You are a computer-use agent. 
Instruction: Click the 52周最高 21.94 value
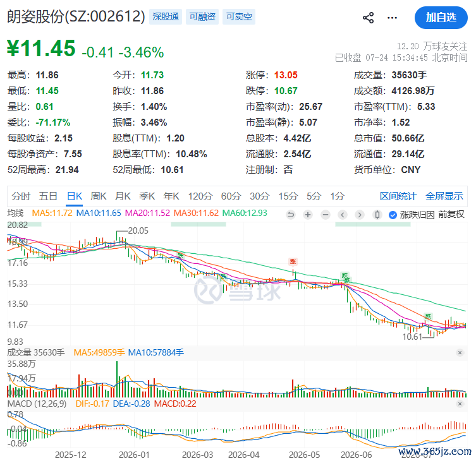[67, 169]
